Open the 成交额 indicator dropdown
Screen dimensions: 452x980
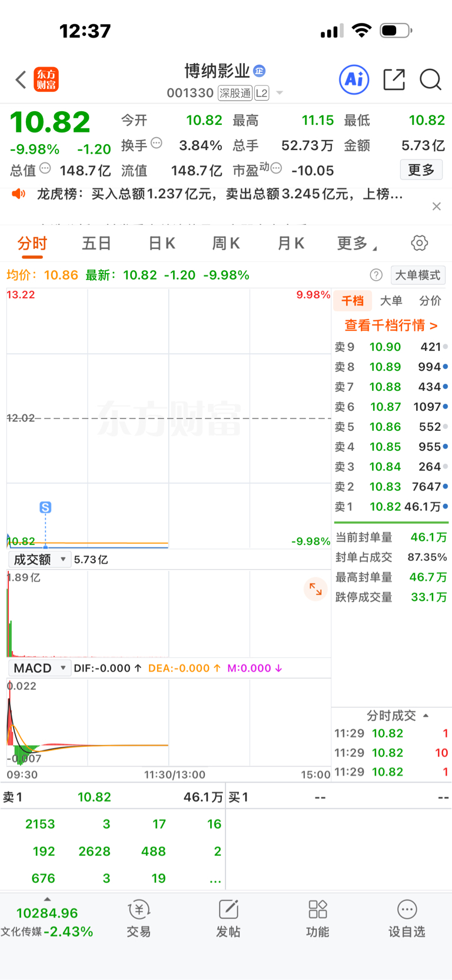pos(39,559)
